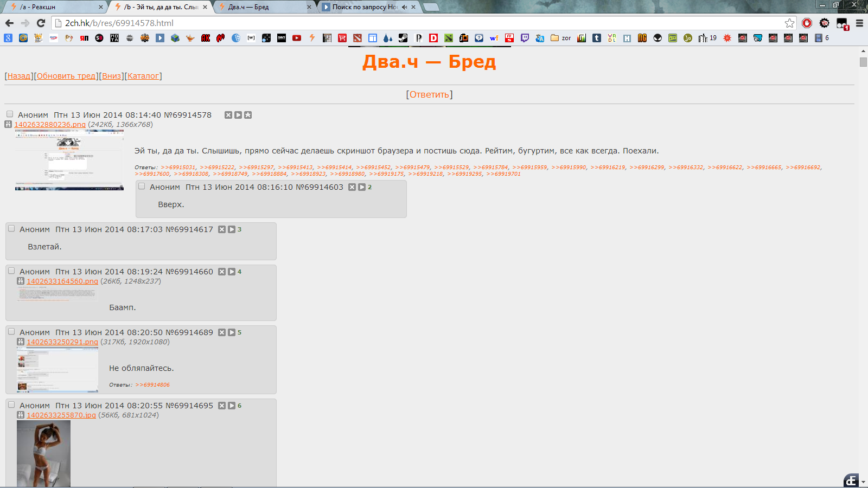Click the vertical scrollbar thumb
Image resolution: width=868 pixels, height=488 pixels.
[x=863, y=62]
